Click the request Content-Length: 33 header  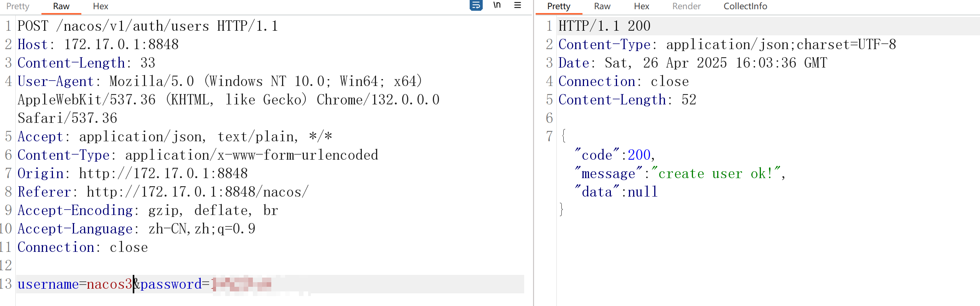coord(86,63)
